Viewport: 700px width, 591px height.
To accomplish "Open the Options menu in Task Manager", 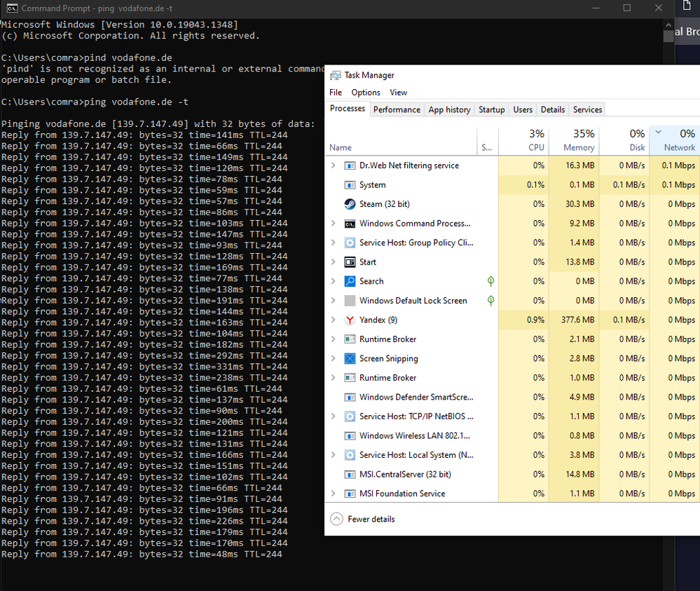I will coord(366,93).
